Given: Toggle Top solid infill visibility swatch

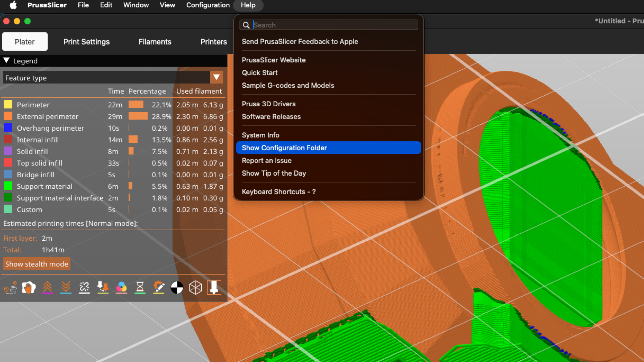Looking at the screenshot, I should coord(8,163).
